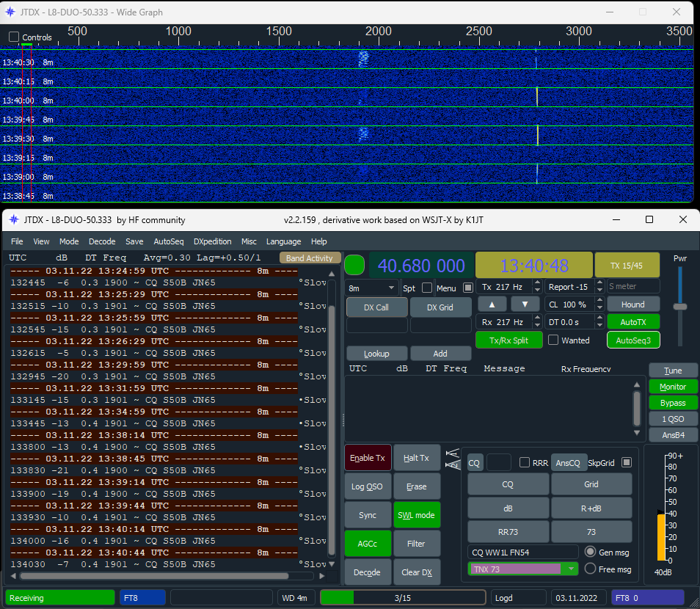Enable the Wanted checkbox
Screen dimensions: 700x609
tap(553, 340)
